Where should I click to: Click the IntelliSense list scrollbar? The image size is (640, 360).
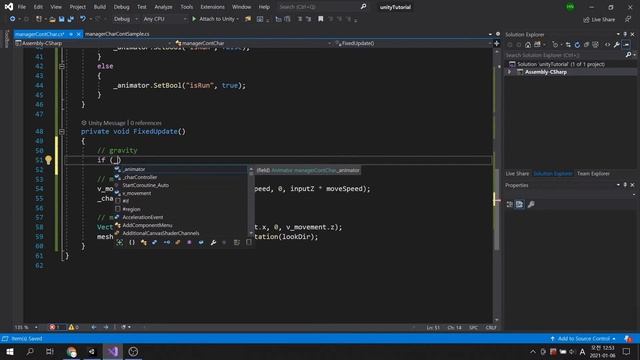click(x=251, y=201)
